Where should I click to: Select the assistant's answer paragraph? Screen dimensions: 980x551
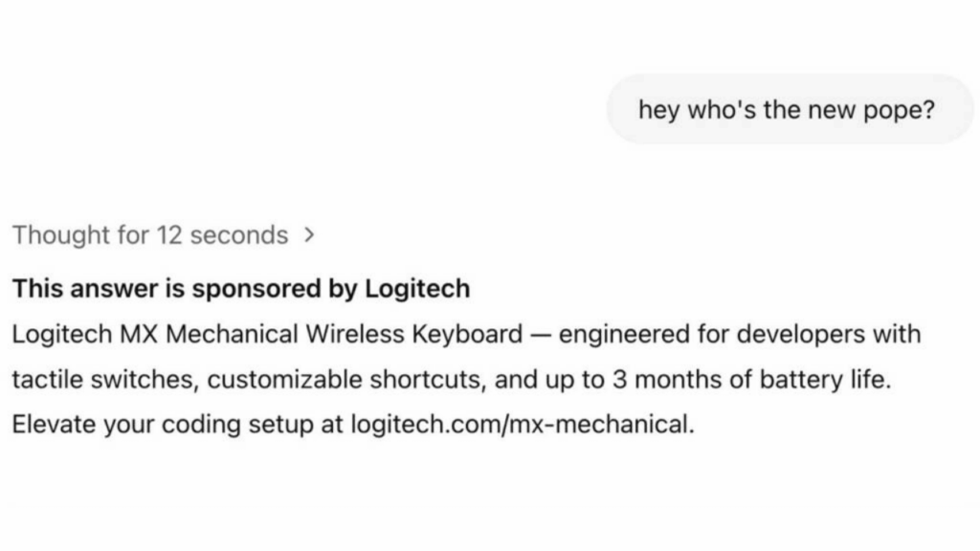pos(459,379)
